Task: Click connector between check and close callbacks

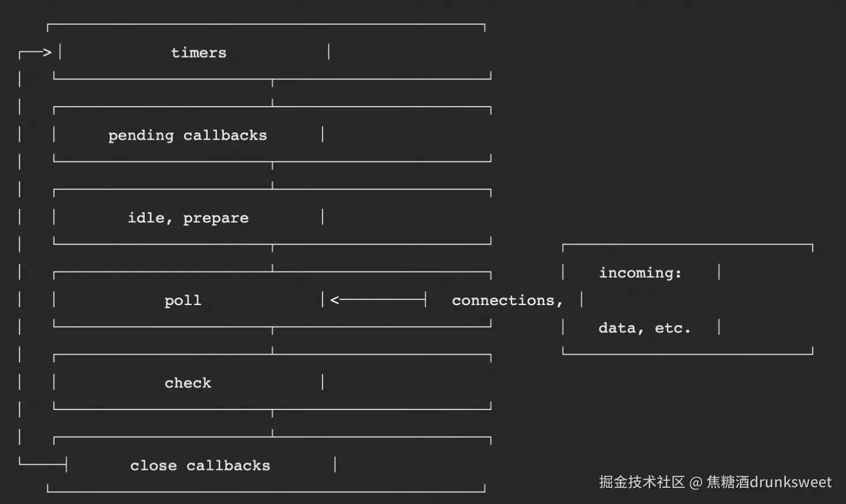Action: pyautogui.click(x=272, y=423)
